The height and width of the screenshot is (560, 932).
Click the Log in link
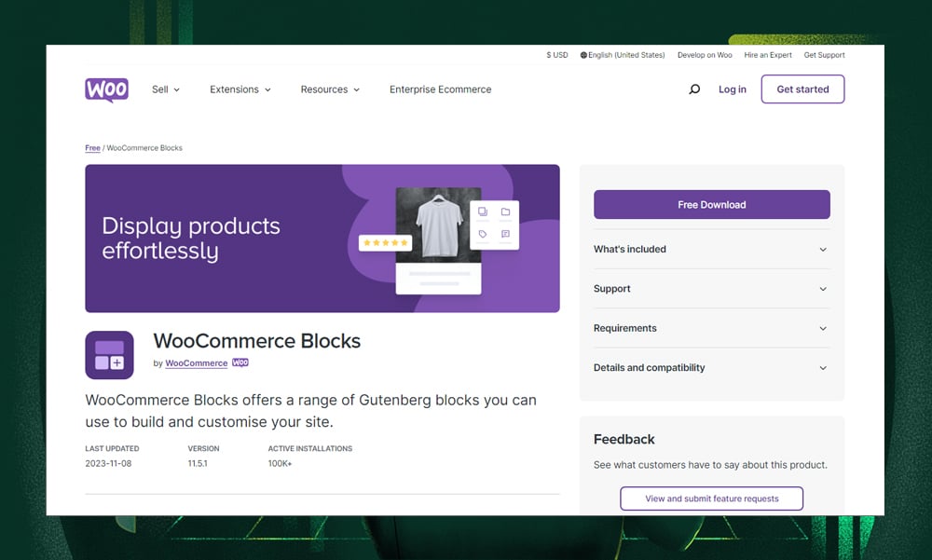(x=732, y=89)
